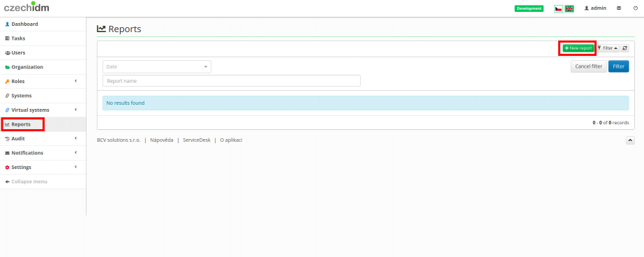The height and width of the screenshot is (257, 644).
Task: Switch language using the Czech flag icon
Action: click(x=558, y=8)
